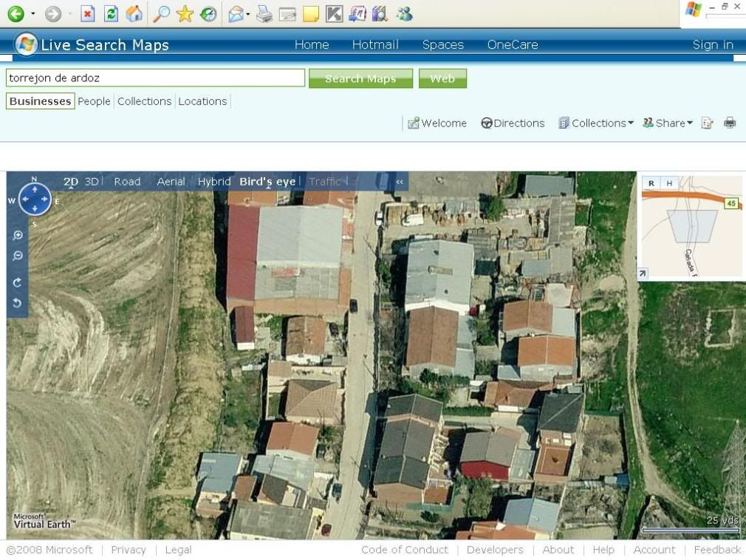The image size is (746, 560).
Task: Rotate bird's eye view counterclockwise
Action: [x=18, y=303]
